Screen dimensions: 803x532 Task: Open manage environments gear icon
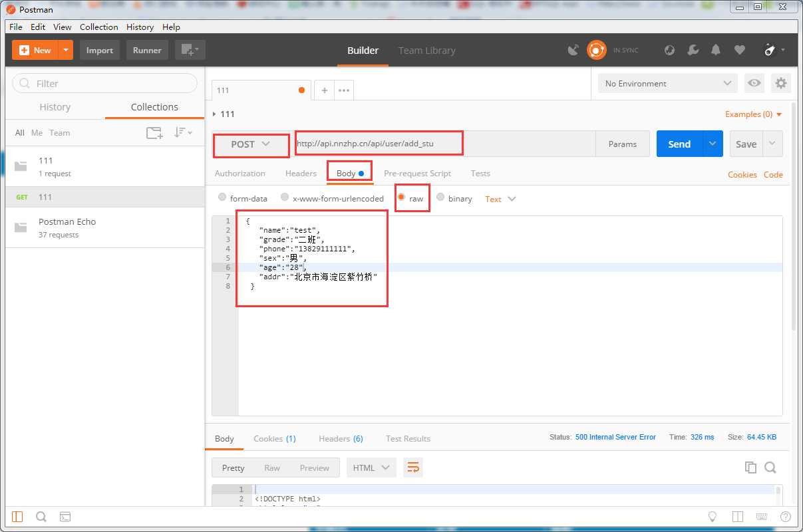[781, 83]
